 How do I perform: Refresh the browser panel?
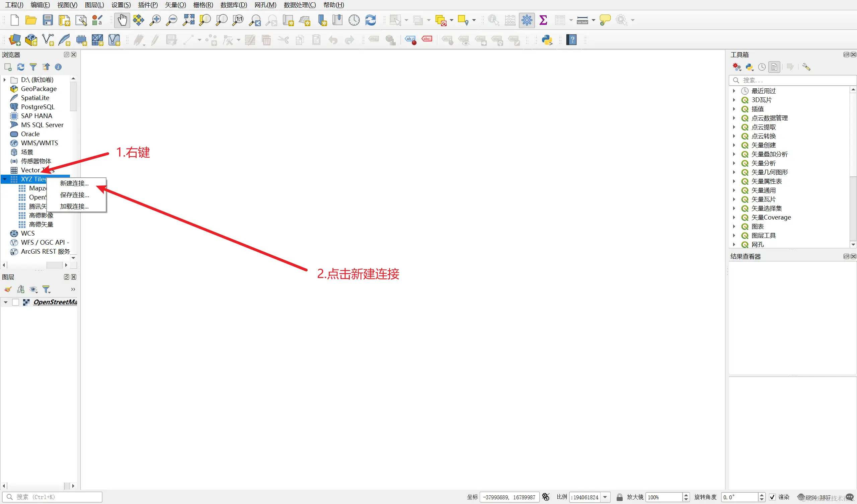[x=21, y=67]
